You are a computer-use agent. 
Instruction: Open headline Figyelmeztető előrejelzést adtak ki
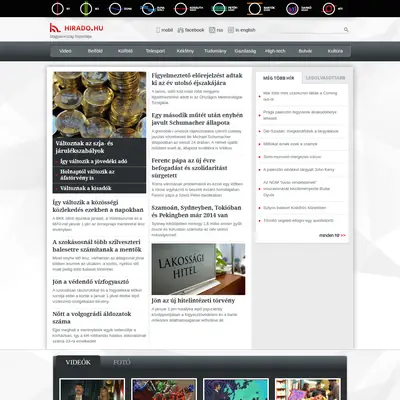click(197, 79)
